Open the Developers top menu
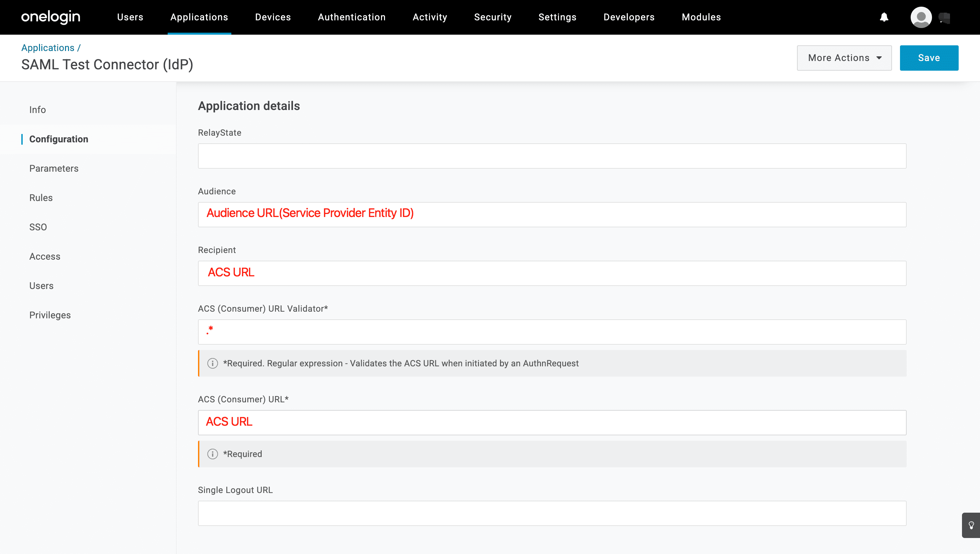Image resolution: width=980 pixels, height=554 pixels. [628, 17]
